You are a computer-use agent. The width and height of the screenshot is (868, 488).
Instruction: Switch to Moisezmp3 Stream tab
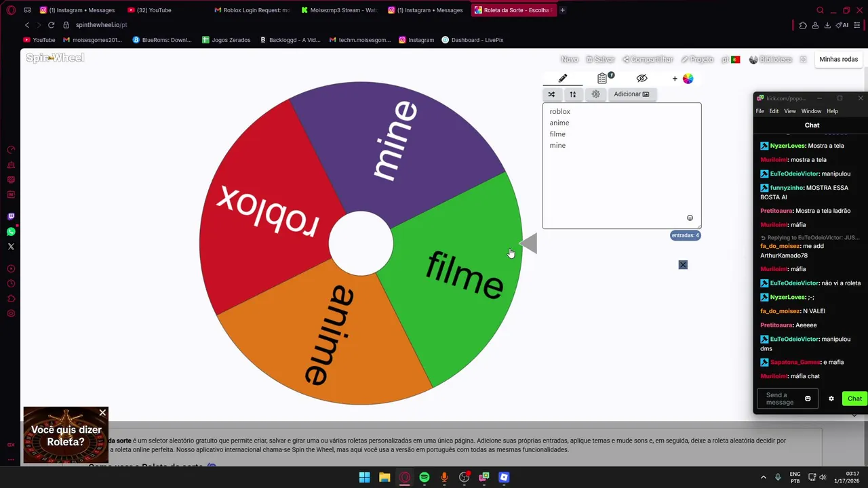pyautogui.click(x=339, y=10)
